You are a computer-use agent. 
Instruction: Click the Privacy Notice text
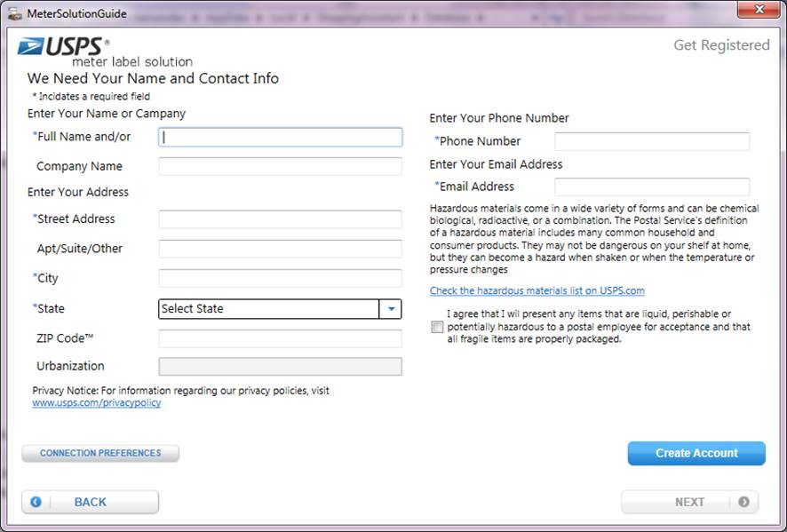(180, 391)
